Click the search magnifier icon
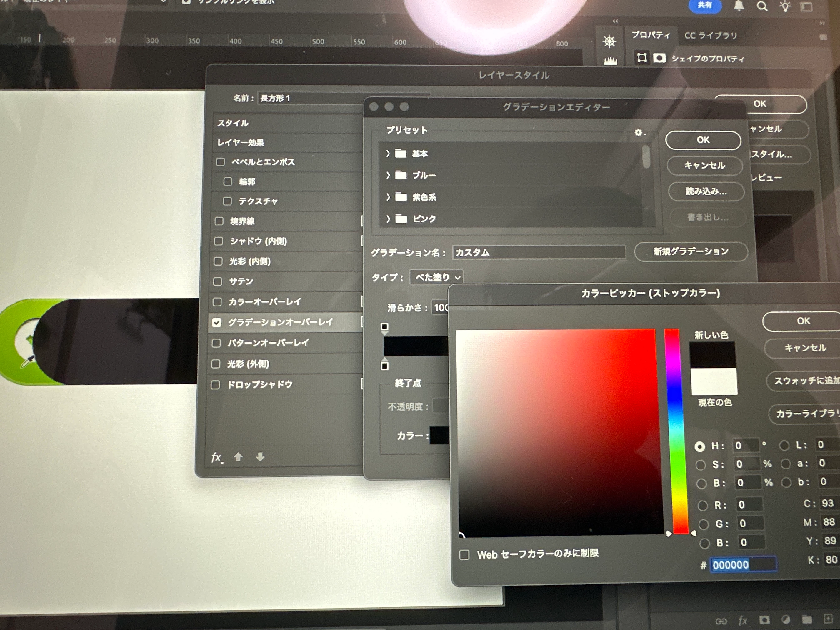 pos(762,6)
